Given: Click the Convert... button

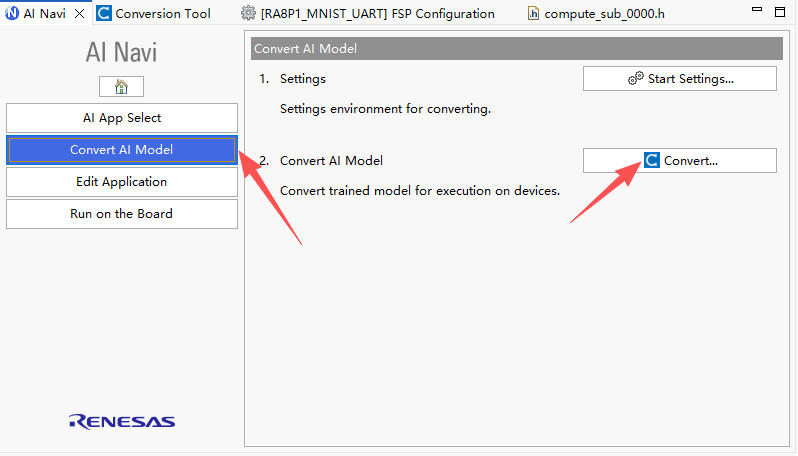Looking at the screenshot, I should tap(679, 160).
